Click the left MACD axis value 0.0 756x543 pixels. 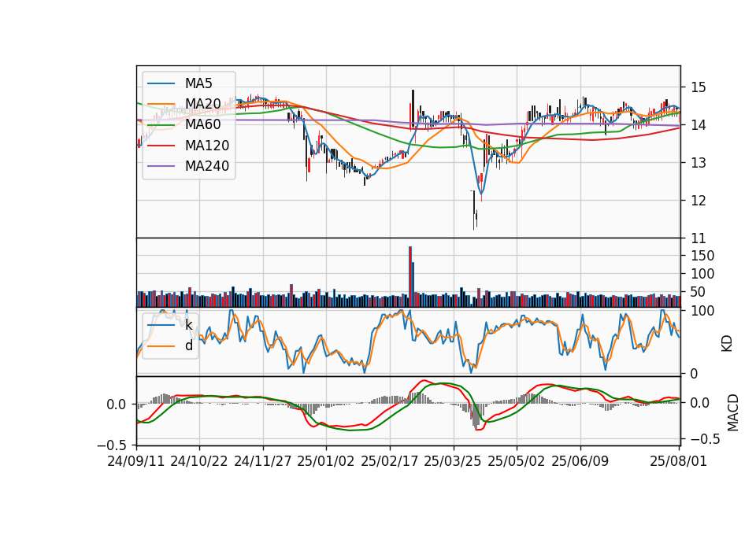[x=117, y=404]
